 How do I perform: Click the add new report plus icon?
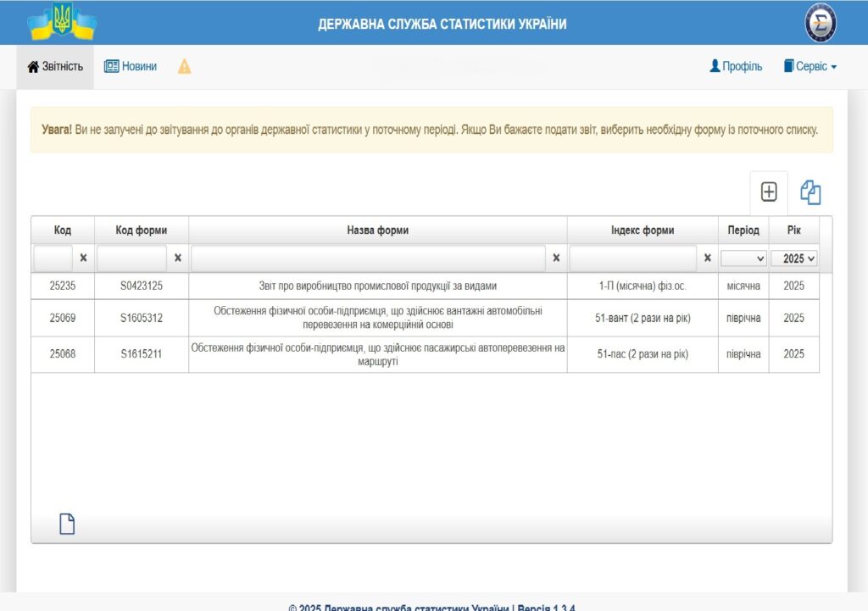click(x=769, y=192)
